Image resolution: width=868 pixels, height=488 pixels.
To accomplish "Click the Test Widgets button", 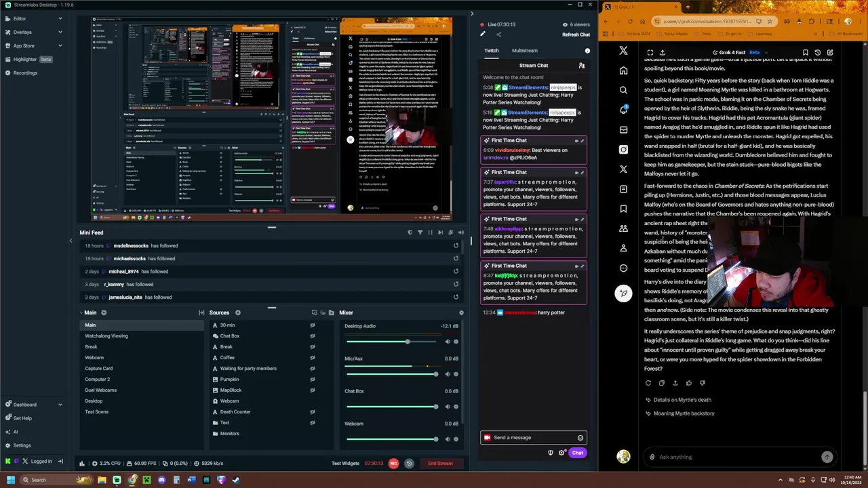I will (345, 464).
